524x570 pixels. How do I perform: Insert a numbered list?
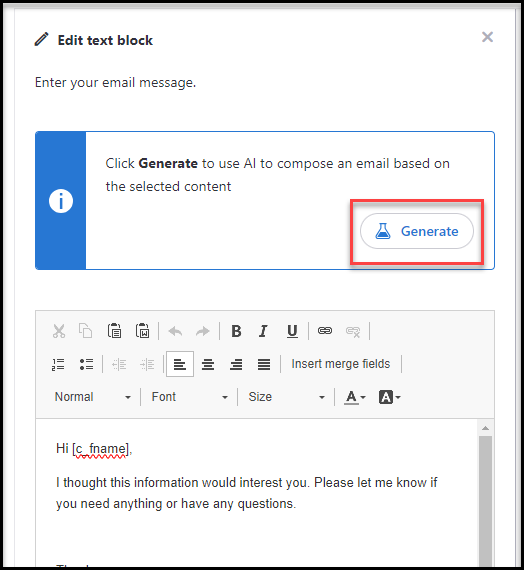point(58,364)
